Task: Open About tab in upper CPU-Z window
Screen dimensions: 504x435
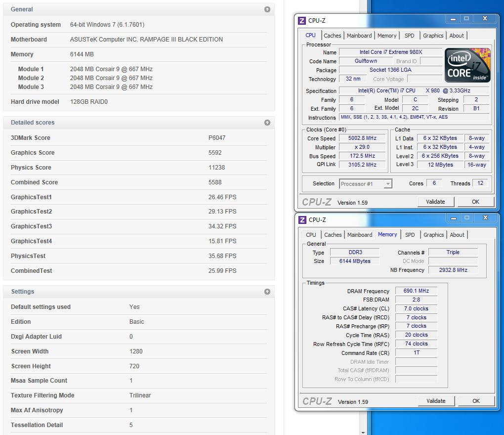Action: (457, 36)
